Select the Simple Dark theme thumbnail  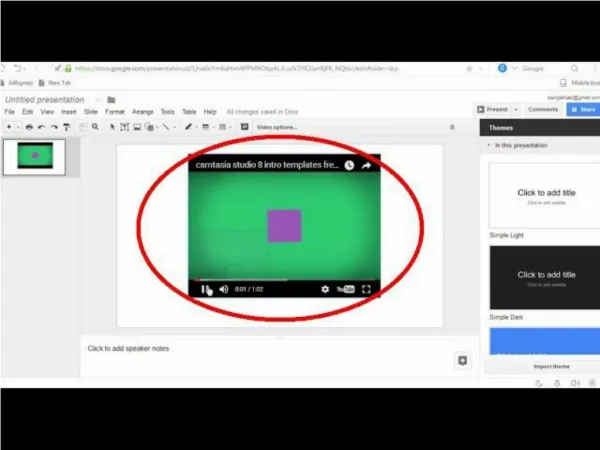click(545, 277)
